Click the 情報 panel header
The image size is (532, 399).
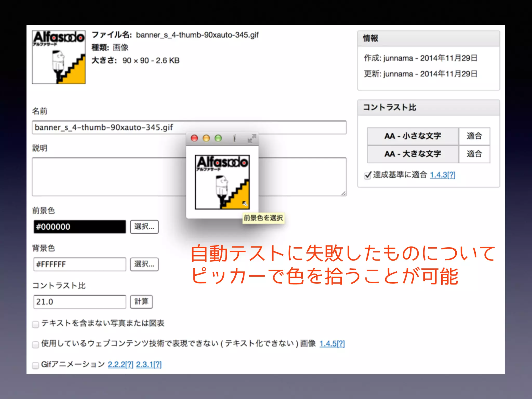(429, 38)
